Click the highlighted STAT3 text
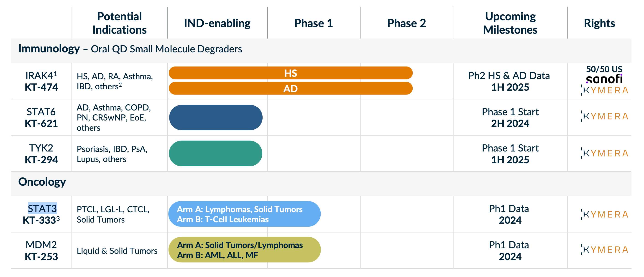 (x=42, y=208)
